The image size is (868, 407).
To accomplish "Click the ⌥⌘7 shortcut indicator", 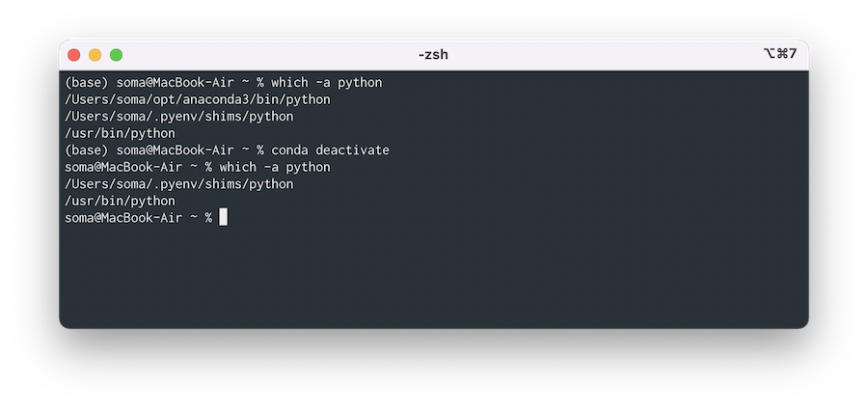I will tap(779, 54).
